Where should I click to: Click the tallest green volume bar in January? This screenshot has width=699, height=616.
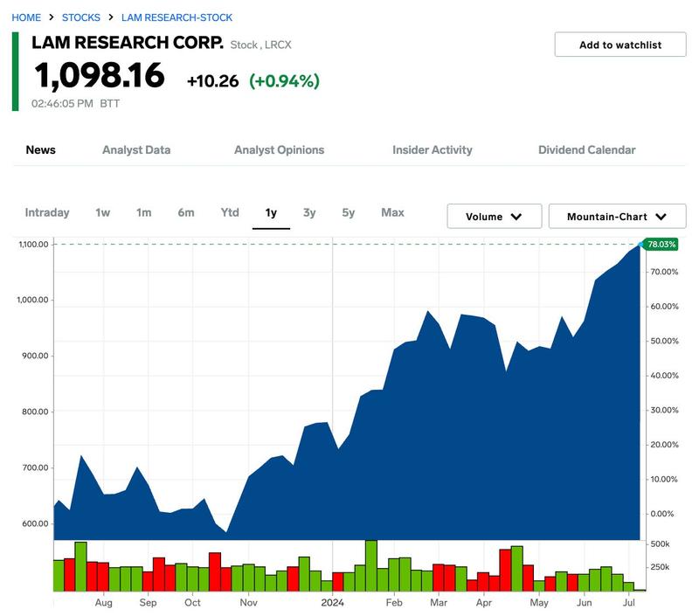pyautogui.click(x=371, y=565)
